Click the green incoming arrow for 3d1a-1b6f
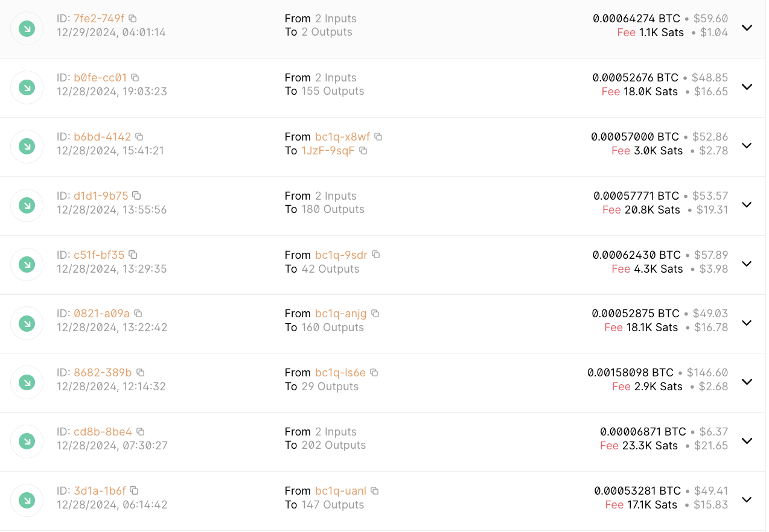This screenshot has width=769, height=532. 27,500
